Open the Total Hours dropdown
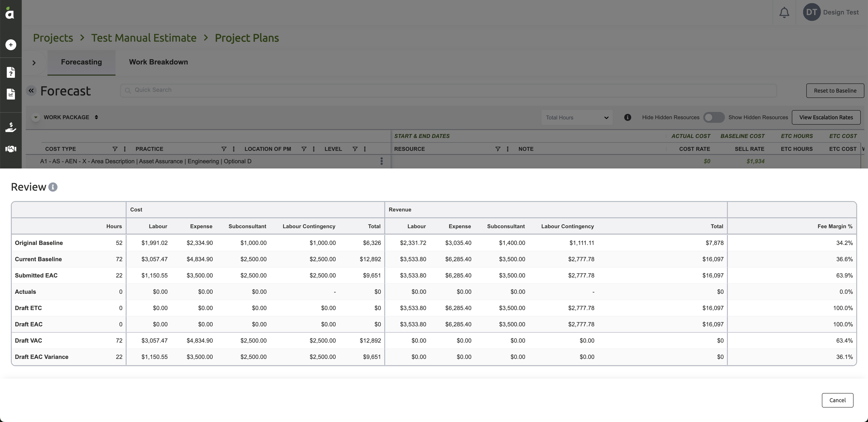The width and height of the screenshot is (868, 422). click(577, 118)
